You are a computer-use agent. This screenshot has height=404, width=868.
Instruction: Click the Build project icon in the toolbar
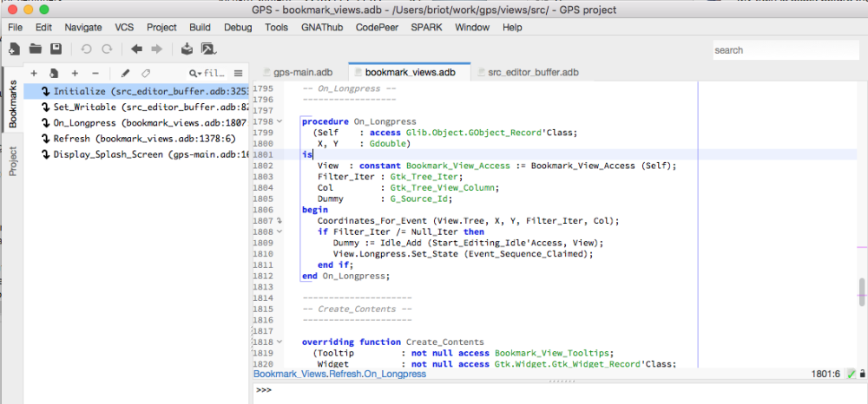(187, 49)
